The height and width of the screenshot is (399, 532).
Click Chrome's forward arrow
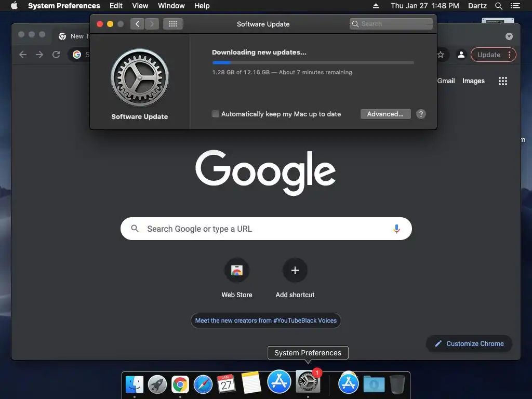[x=39, y=55]
